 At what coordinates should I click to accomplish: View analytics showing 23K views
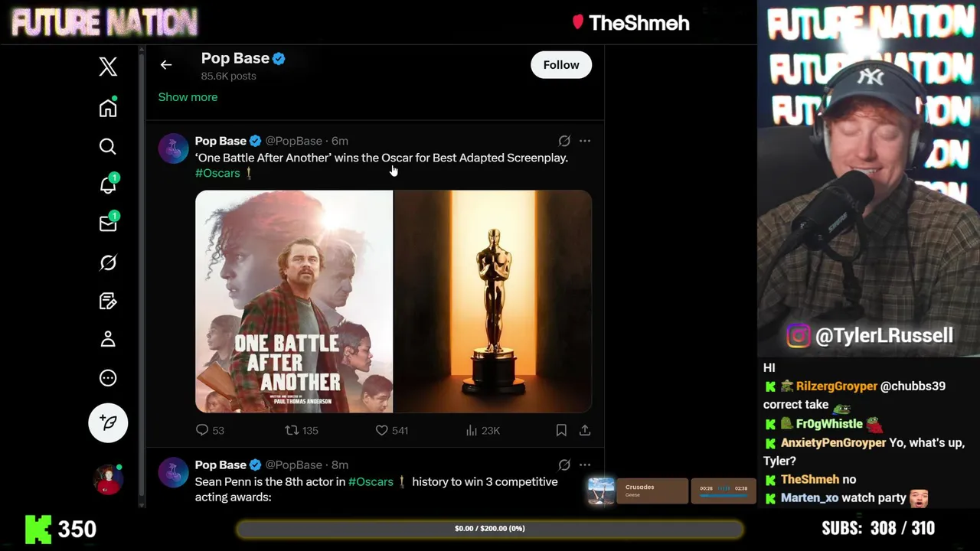[482, 431]
